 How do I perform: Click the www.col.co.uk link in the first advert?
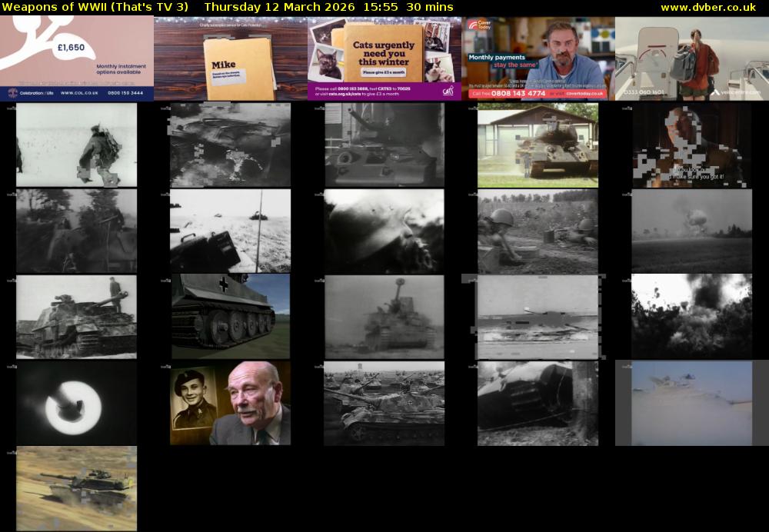pos(80,92)
